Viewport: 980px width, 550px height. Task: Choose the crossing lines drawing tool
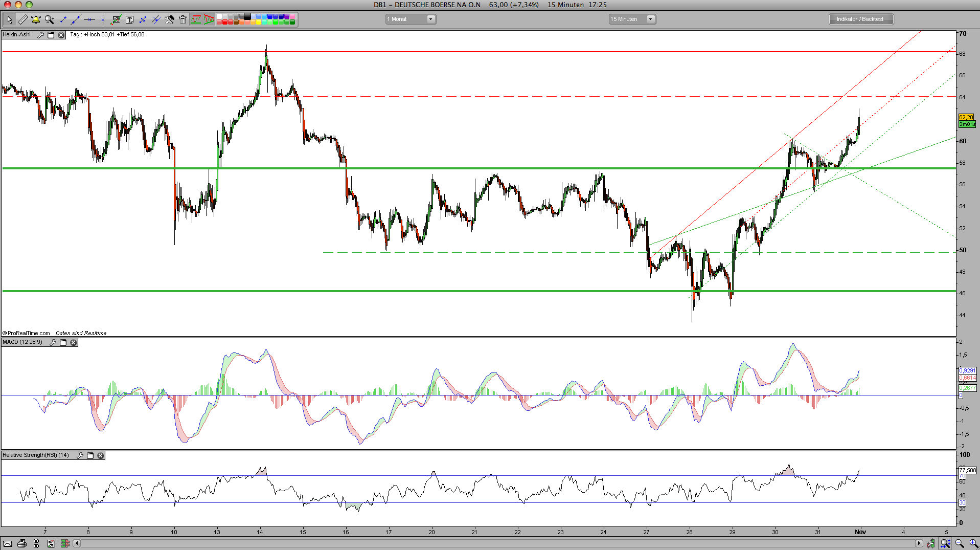point(156,19)
